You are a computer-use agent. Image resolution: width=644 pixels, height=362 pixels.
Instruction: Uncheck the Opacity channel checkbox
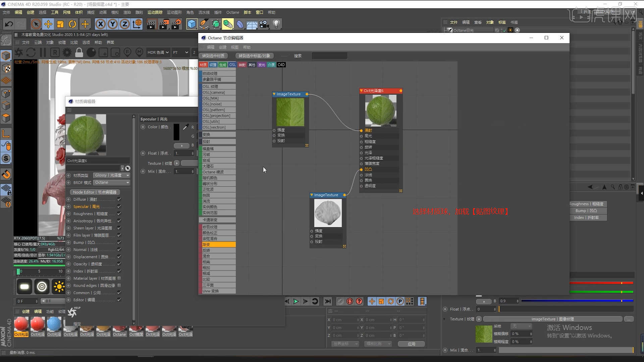point(119,264)
